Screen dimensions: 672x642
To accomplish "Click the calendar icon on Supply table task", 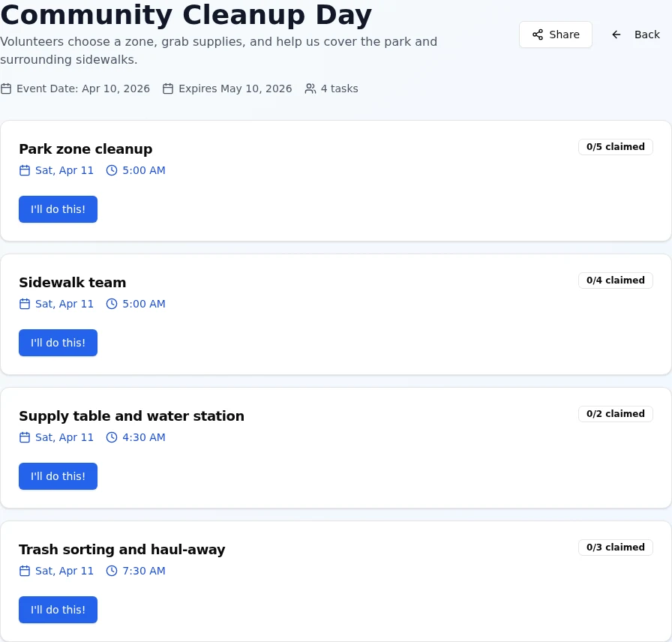I will pyautogui.click(x=25, y=437).
